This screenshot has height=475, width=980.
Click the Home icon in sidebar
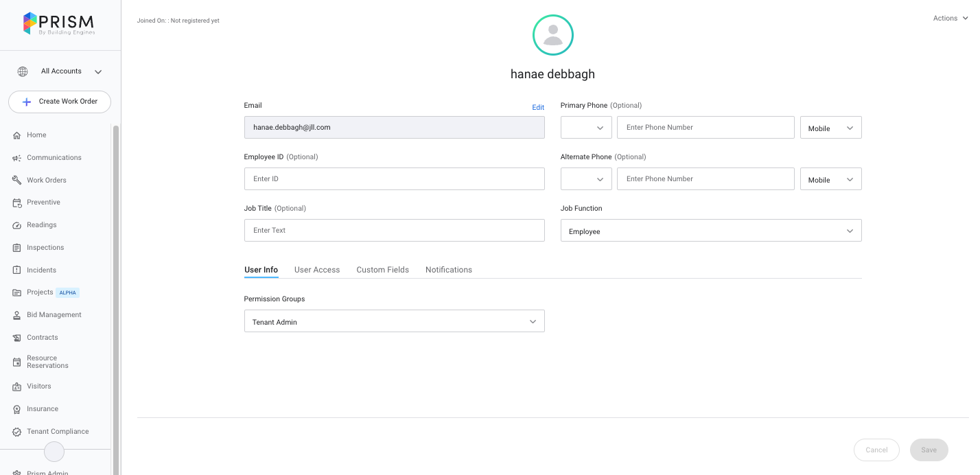tap(17, 135)
